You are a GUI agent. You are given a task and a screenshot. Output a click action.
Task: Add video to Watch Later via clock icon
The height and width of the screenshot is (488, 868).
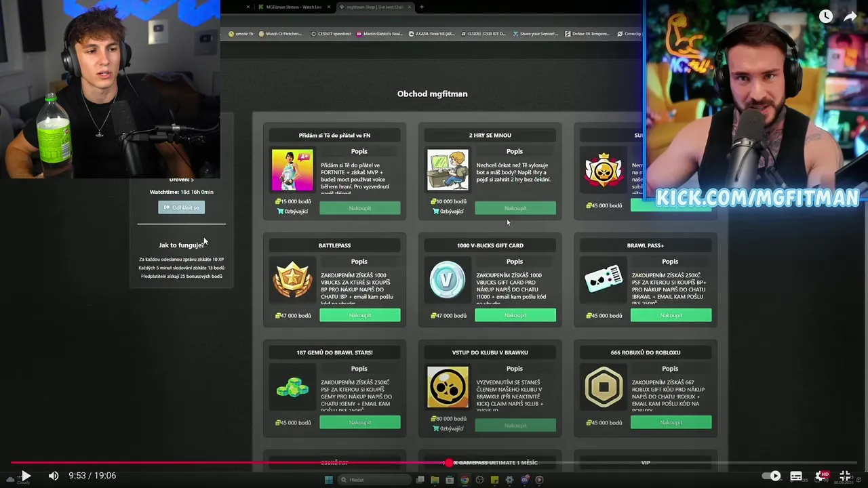pos(825,17)
